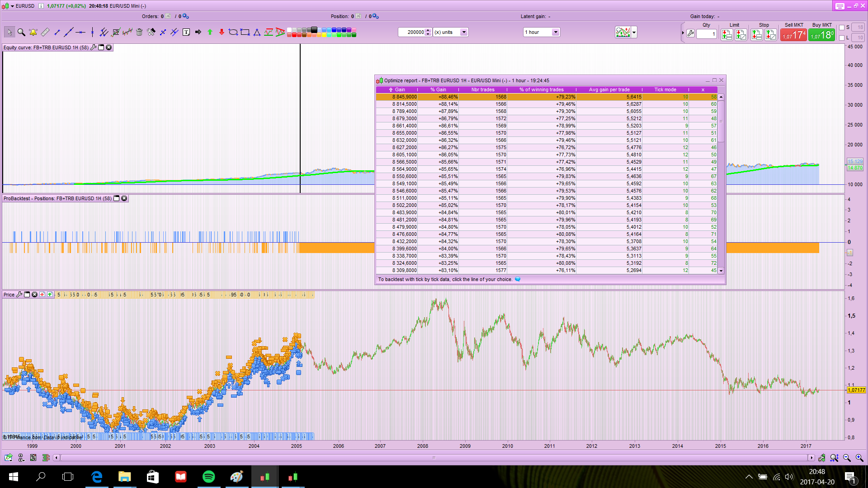This screenshot has height=488, width=868.
Task: Click the trash can delete objects icon
Action: coord(139,32)
